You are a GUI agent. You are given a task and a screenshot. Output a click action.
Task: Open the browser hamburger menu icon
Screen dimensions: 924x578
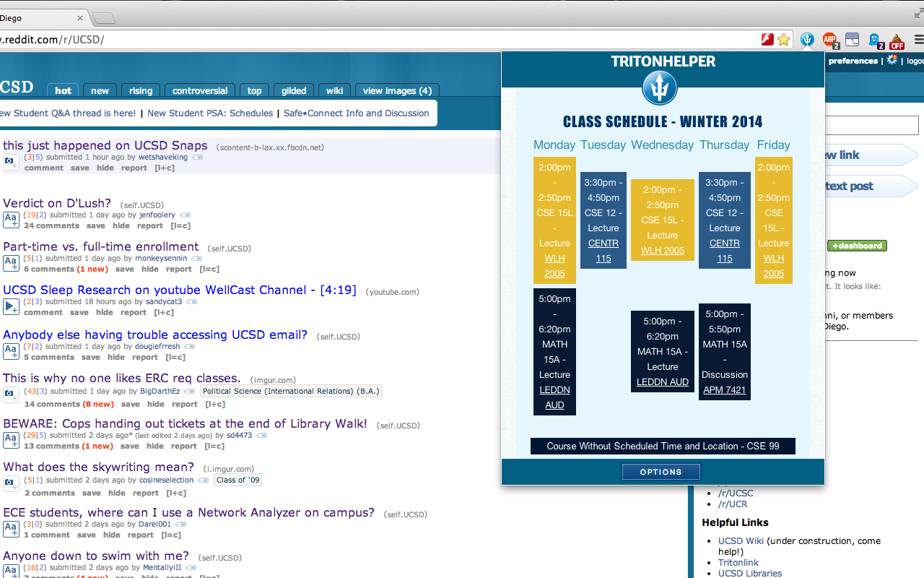point(918,40)
